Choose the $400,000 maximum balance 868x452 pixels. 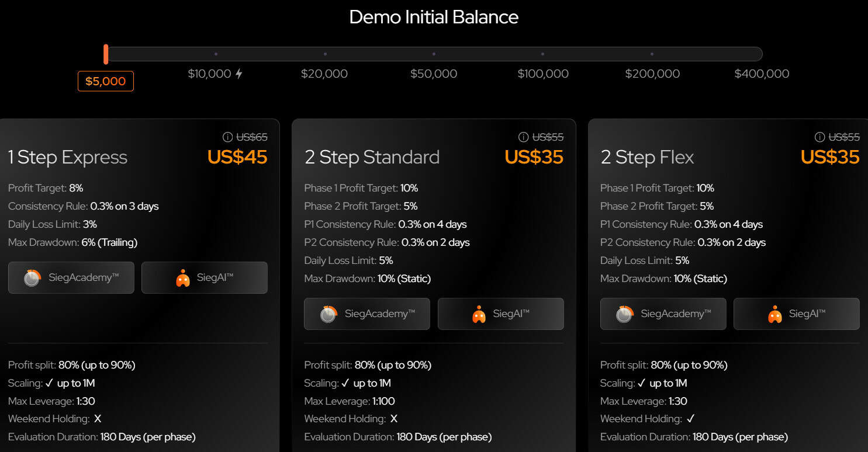click(x=762, y=74)
